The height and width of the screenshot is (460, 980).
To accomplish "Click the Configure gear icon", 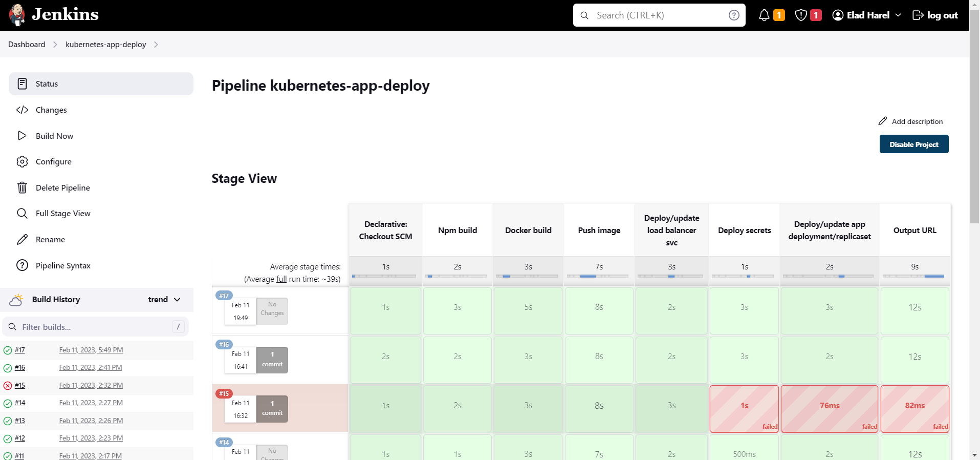I will (22, 161).
